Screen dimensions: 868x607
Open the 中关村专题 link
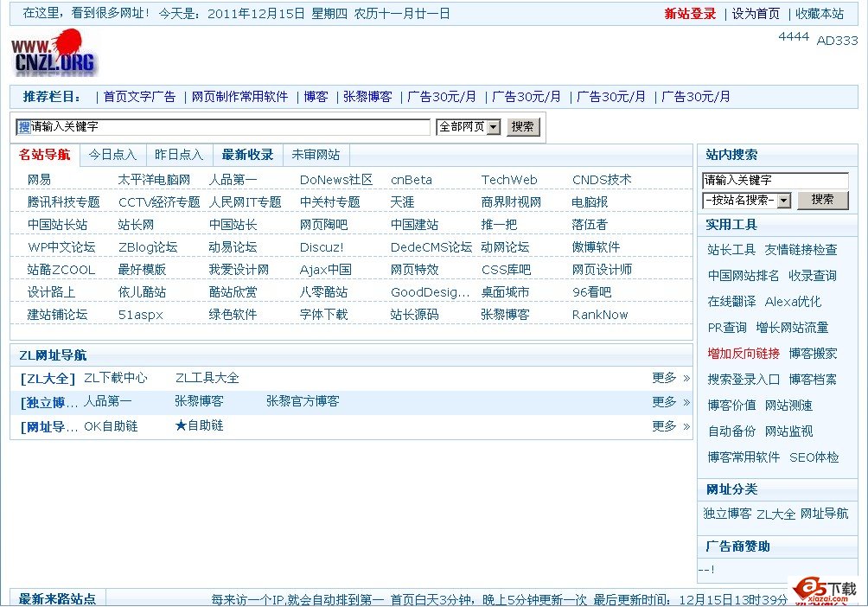pos(330,202)
